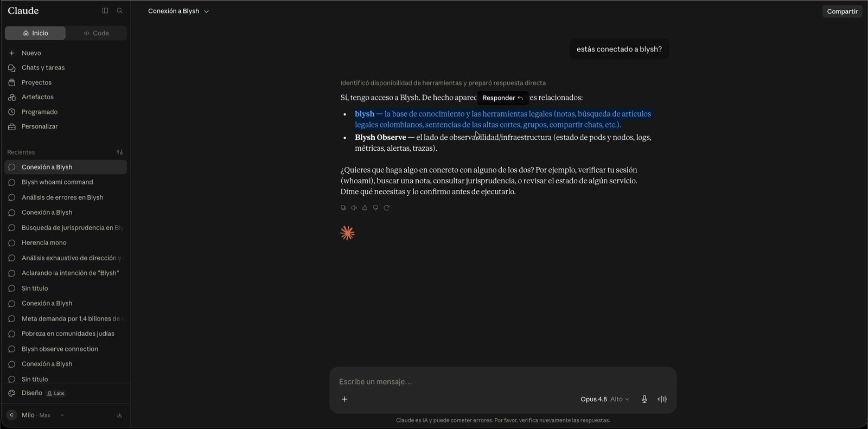This screenshot has width=868, height=429.
Task: Open 'Aclarando la intención de Blysh' chat
Action: (66, 273)
